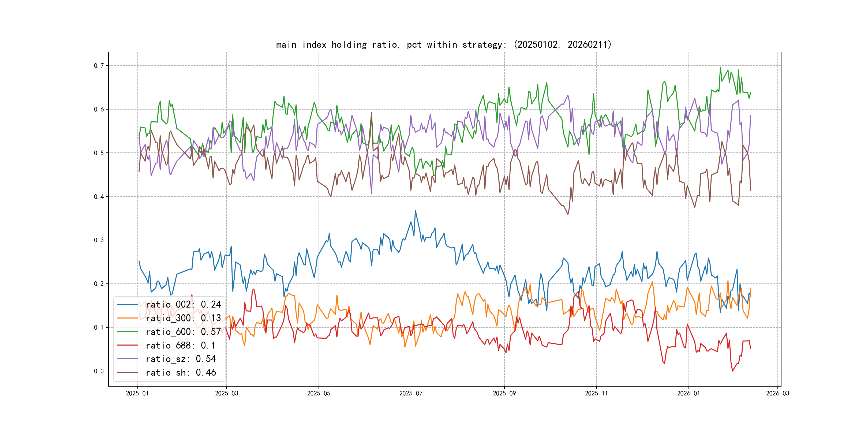Image resolution: width=868 pixels, height=434 pixels.
Task: Click the 2026-01 x-axis tick label
Action: point(689,394)
